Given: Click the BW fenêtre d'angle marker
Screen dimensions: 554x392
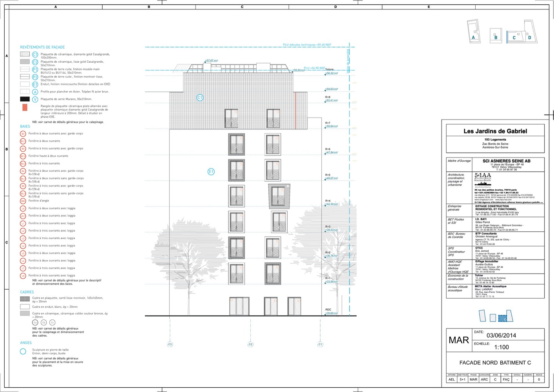Looking at the screenshot, I should (x=23, y=201).
